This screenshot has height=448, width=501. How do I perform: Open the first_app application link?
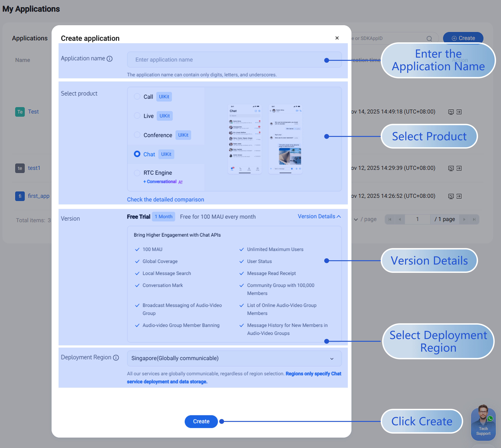click(38, 196)
